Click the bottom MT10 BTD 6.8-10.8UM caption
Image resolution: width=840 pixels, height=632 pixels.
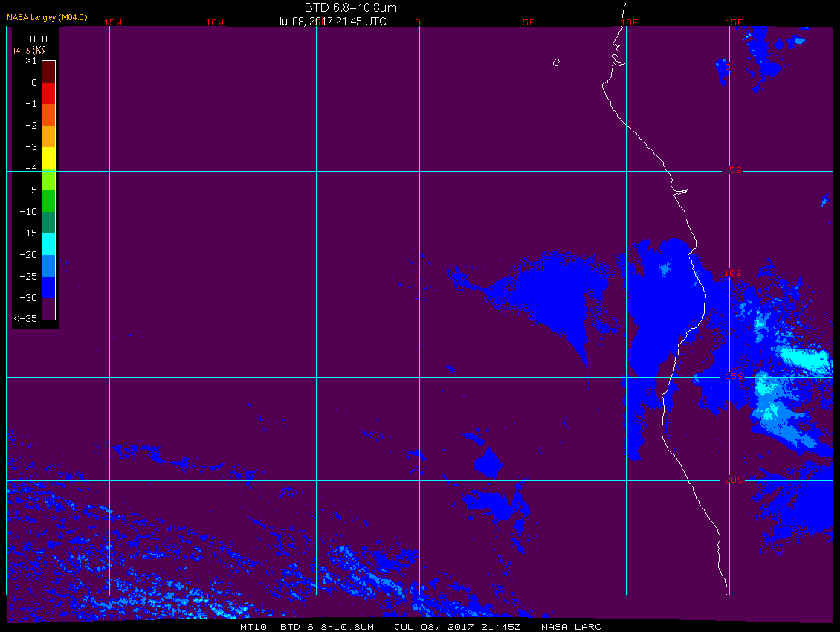pyautogui.click(x=307, y=627)
